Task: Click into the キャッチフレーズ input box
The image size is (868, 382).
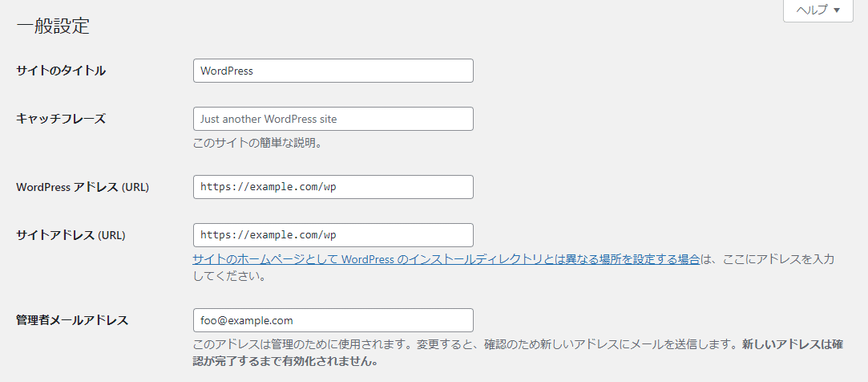Action: point(333,119)
